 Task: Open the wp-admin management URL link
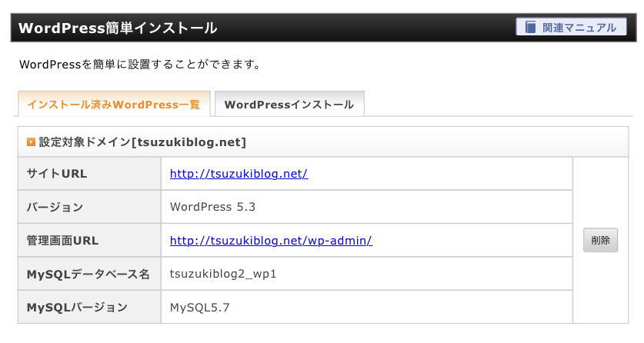tap(271, 241)
